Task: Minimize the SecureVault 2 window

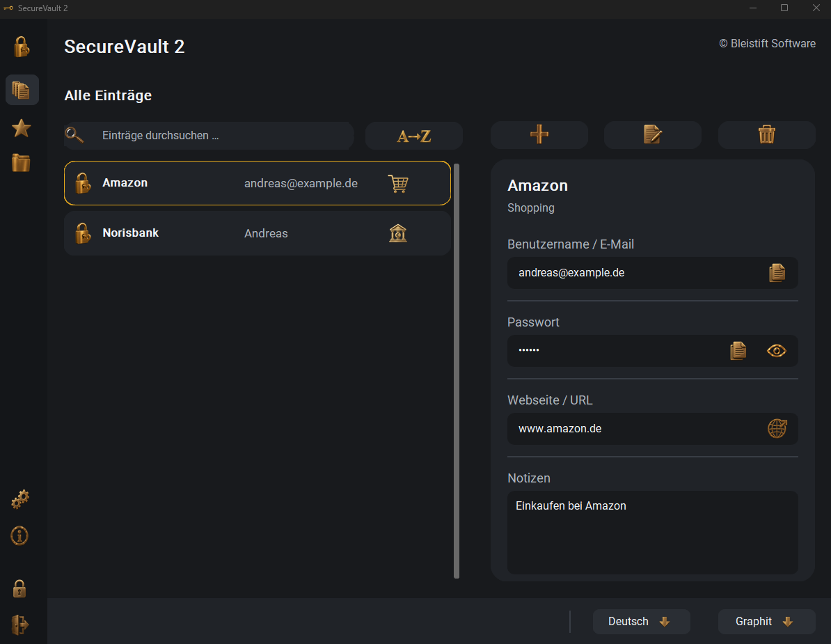Action: click(x=752, y=8)
